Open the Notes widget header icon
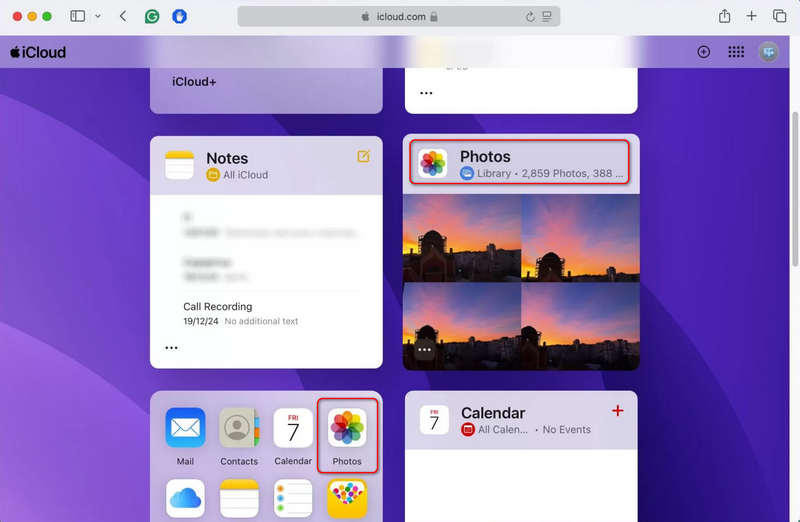800x522 pixels. click(x=180, y=165)
